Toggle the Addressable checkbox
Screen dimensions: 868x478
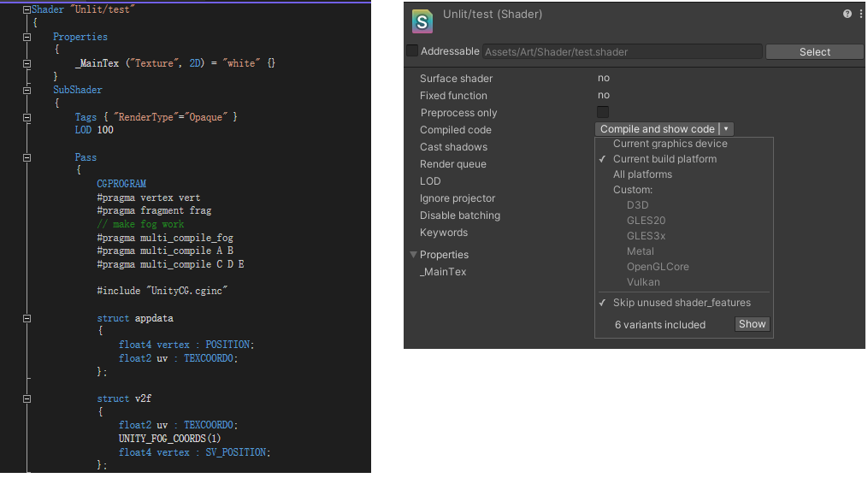[412, 51]
